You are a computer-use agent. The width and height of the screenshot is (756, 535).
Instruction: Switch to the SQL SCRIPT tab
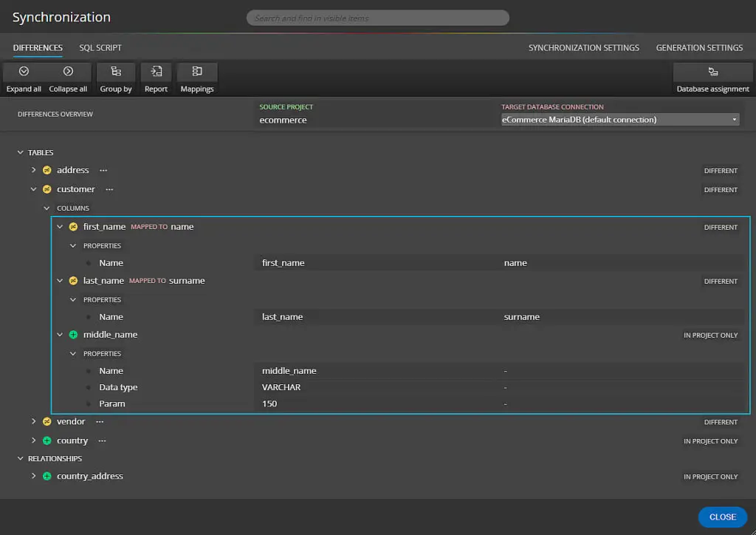(x=100, y=48)
